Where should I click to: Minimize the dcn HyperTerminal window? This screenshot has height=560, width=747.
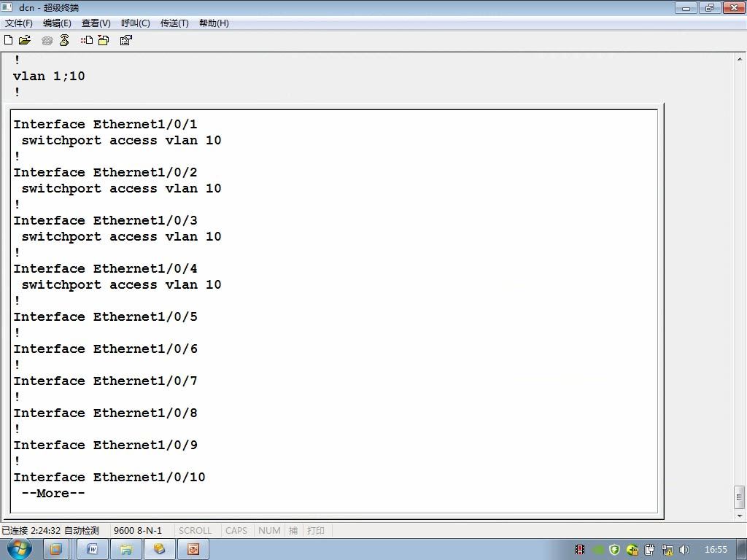[686, 7]
